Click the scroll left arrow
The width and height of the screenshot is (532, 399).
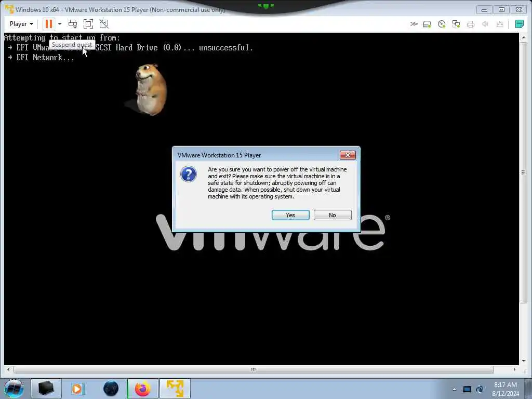(x=8, y=369)
